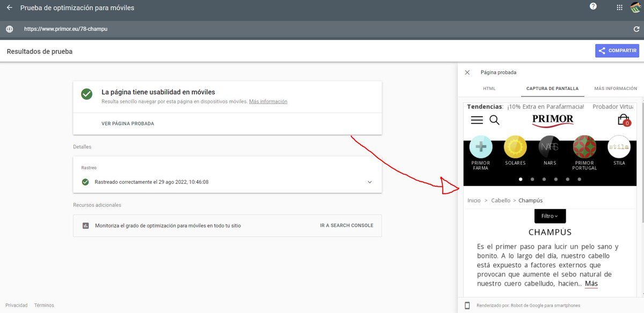This screenshot has width=644, height=313.
Task: Switch to the Captura de pantalla tab
Action: (552, 88)
